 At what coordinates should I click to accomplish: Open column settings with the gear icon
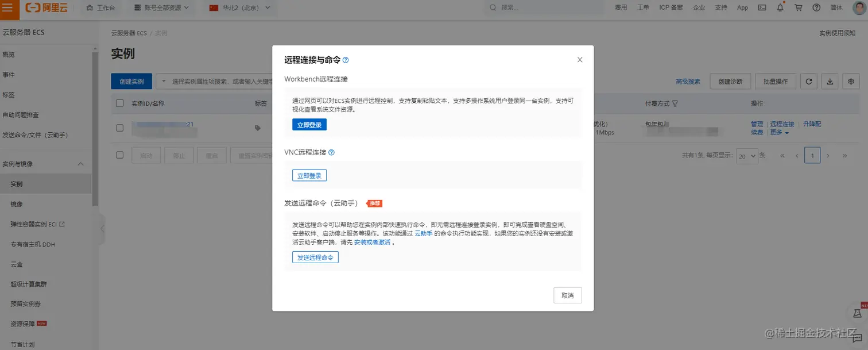pyautogui.click(x=851, y=82)
